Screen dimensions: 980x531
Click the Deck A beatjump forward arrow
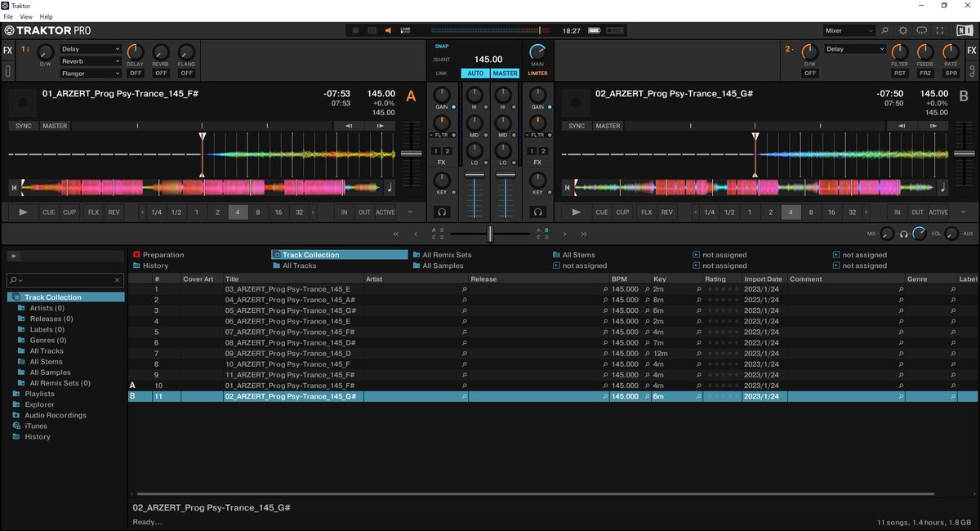click(x=380, y=126)
